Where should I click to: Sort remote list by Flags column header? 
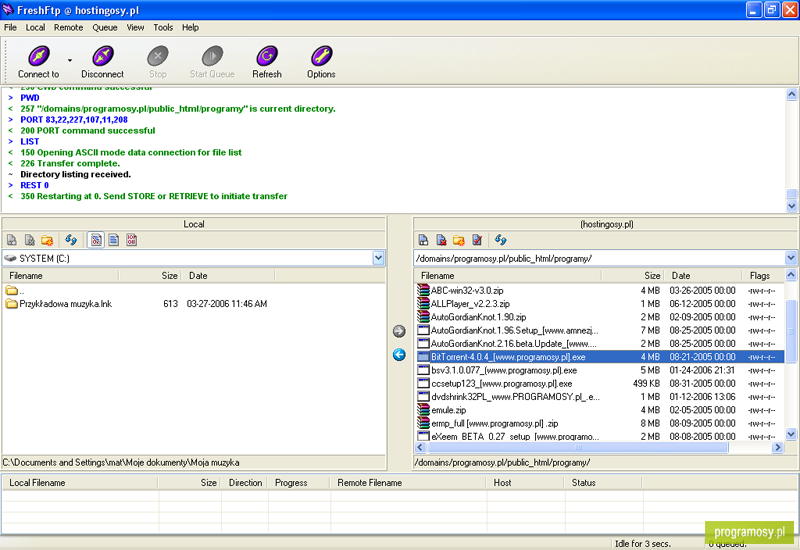(x=763, y=276)
